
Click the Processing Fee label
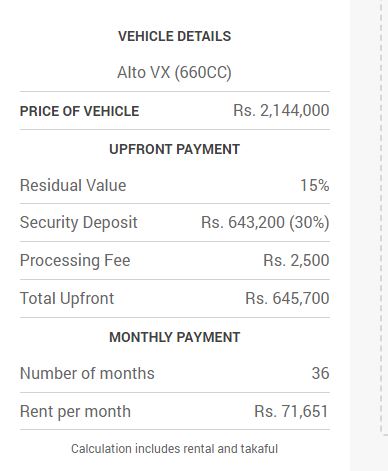(75, 260)
